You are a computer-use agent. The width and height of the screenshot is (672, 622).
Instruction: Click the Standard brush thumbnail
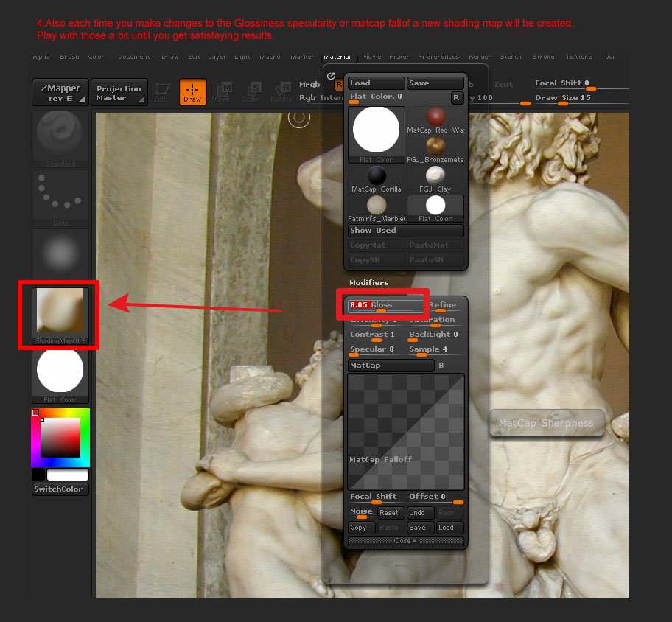click(60, 139)
